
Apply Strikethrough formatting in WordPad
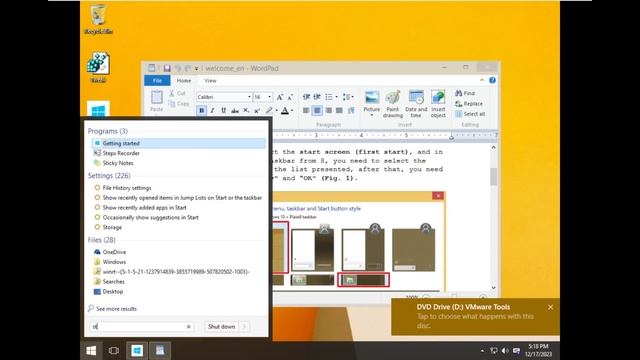pyautogui.click(x=235, y=110)
